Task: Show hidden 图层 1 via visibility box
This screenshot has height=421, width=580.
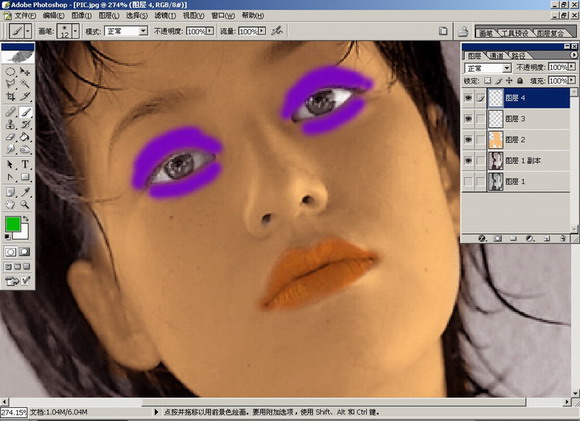Action: coord(468,181)
